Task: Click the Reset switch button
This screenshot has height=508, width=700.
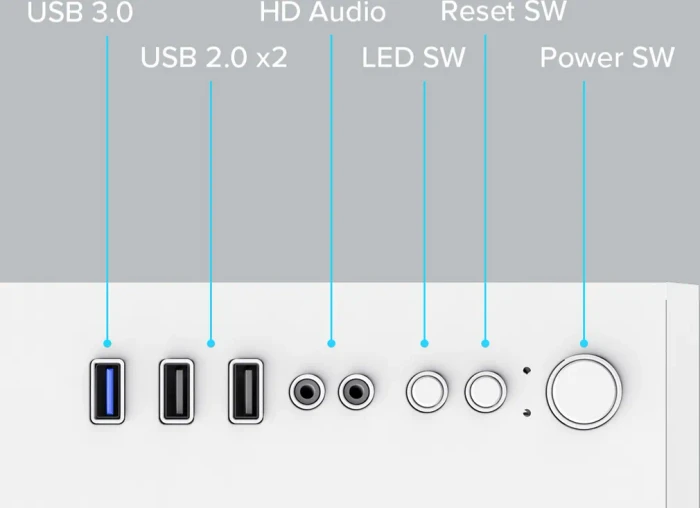Action: pos(485,391)
